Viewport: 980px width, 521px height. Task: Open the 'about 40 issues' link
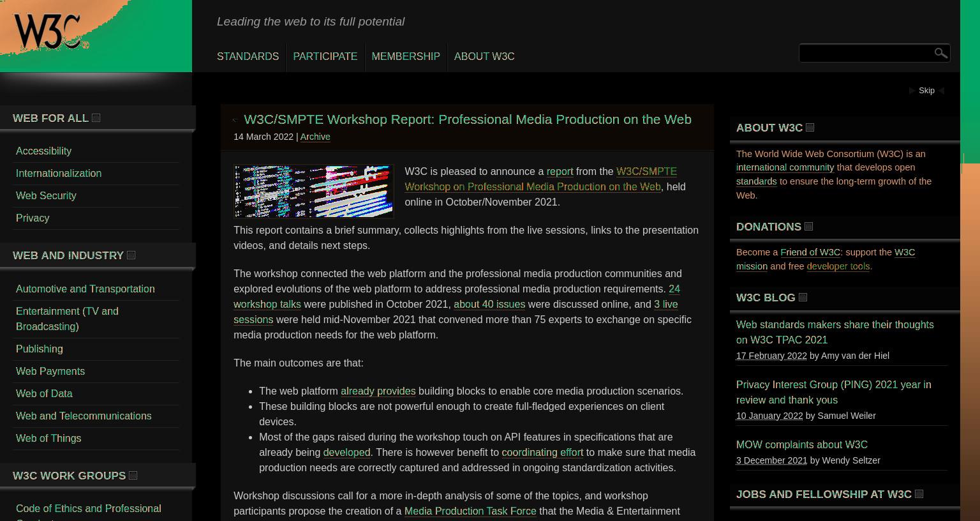click(x=489, y=304)
